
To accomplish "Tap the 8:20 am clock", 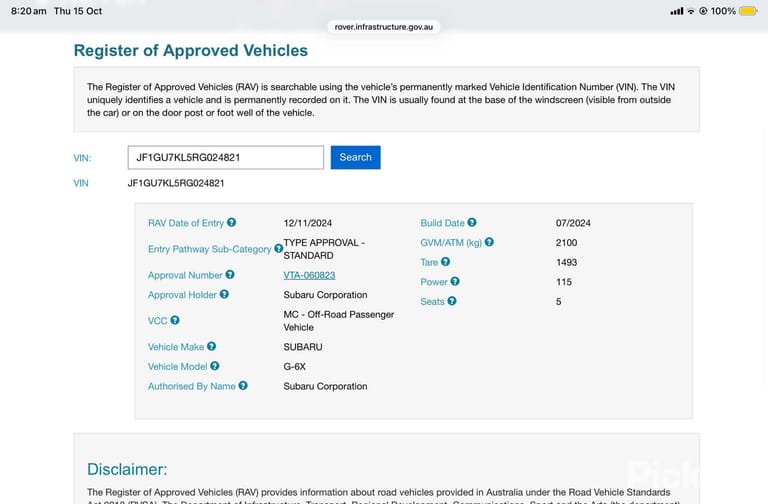I will (x=28, y=11).
